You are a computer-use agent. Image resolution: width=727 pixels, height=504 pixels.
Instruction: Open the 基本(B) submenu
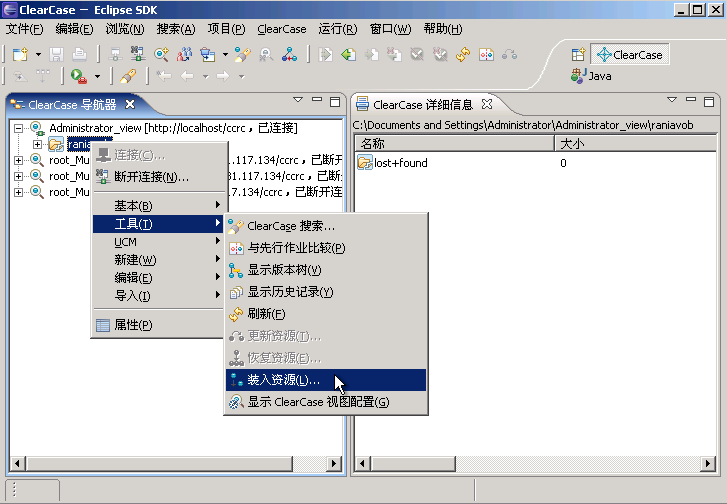tap(158, 205)
